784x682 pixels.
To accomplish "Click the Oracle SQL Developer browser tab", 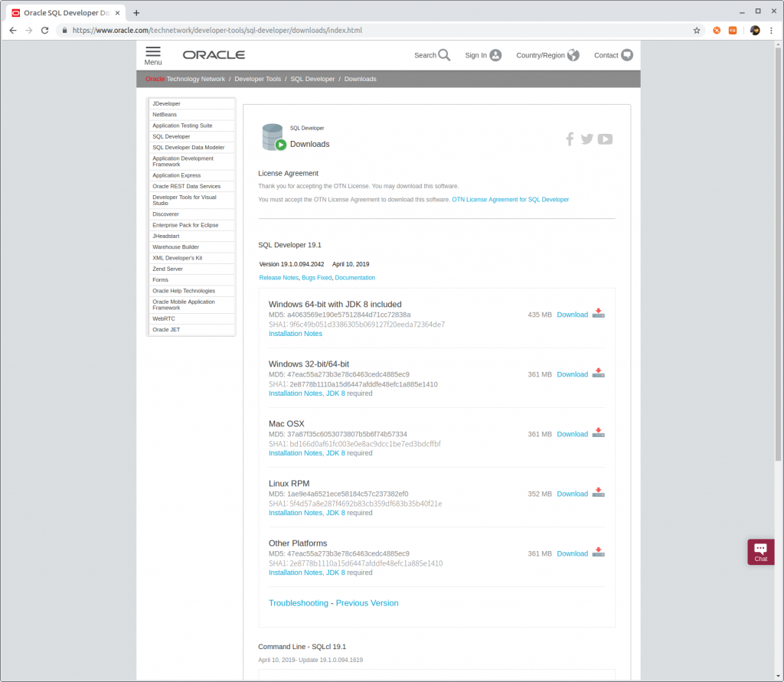I will (x=66, y=13).
